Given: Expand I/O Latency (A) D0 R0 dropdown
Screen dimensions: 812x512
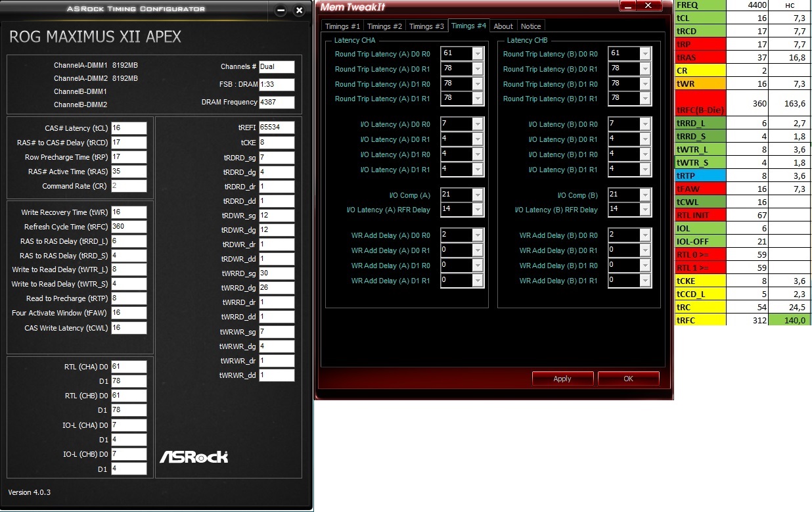Looking at the screenshot, I should [478, 124].
